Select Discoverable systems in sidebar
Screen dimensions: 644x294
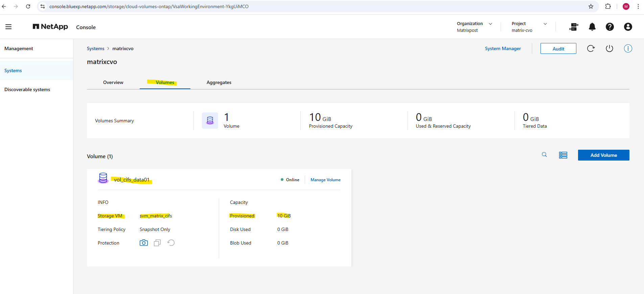tap(27, 89)
